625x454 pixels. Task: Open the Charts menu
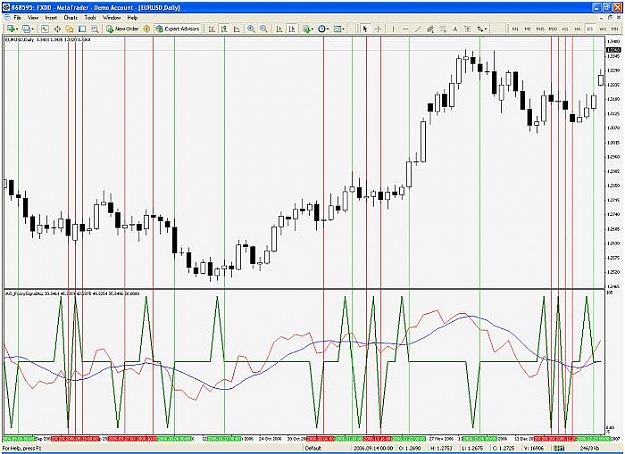click(x=71, y=18)
